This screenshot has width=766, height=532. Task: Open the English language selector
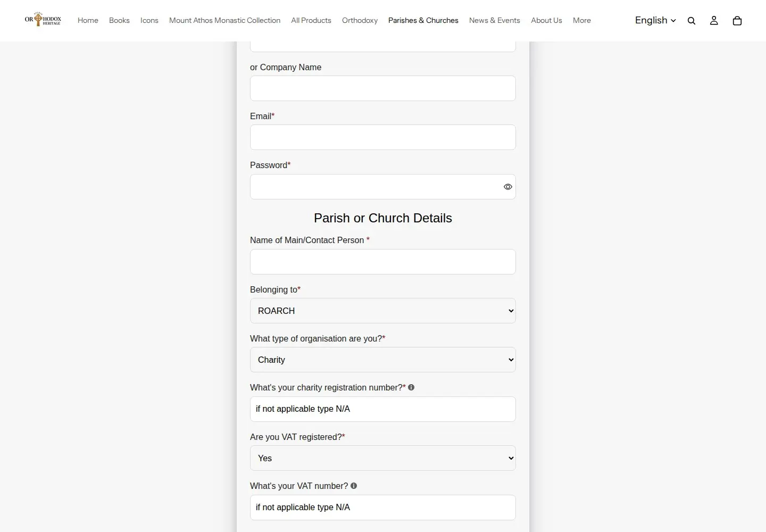[x=655, y=20]
